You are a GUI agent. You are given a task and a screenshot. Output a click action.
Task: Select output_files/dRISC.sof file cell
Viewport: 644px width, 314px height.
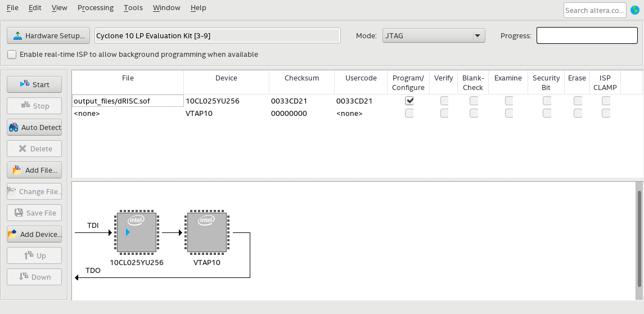tap(128, 101)
